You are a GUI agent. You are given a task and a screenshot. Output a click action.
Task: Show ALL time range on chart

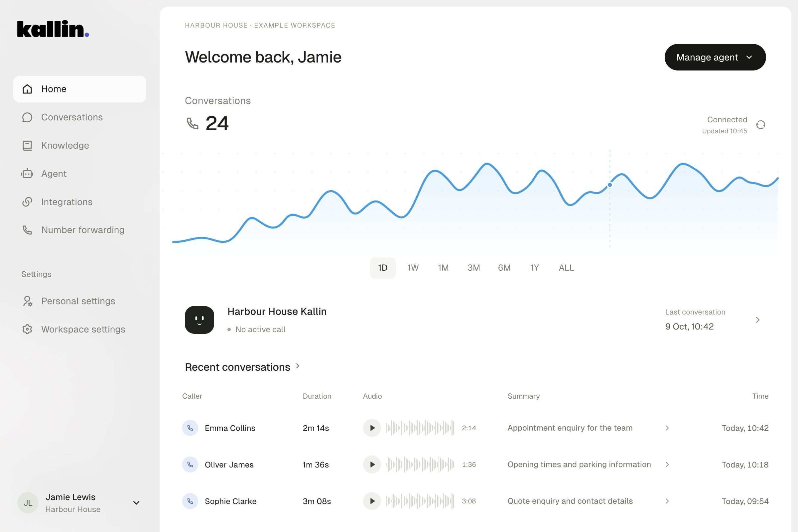(566, 268)
